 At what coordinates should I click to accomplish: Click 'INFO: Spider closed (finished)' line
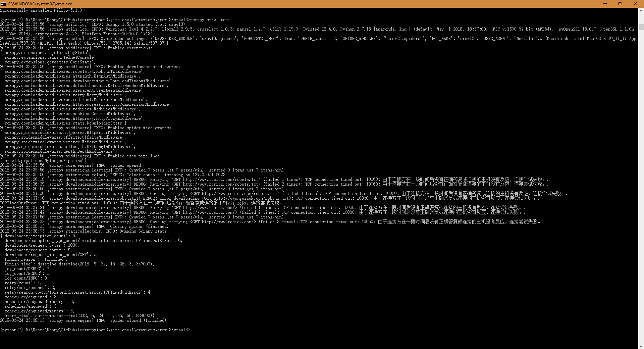(83, 320)
